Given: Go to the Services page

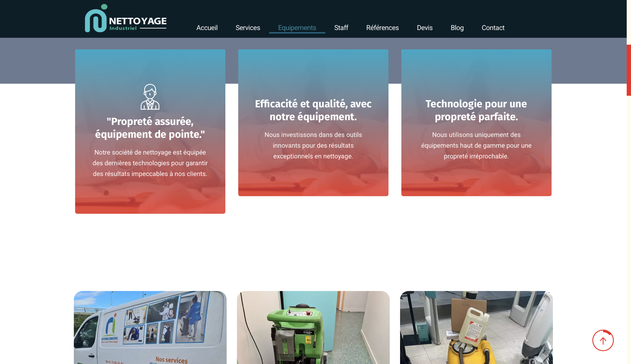Looking at the screenshot, I should coord(247,28).
